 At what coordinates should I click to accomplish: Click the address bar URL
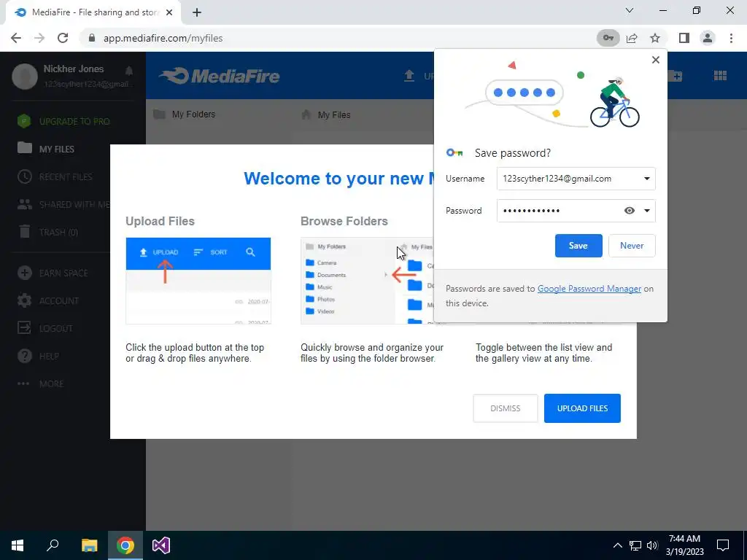tap(163, 38)
